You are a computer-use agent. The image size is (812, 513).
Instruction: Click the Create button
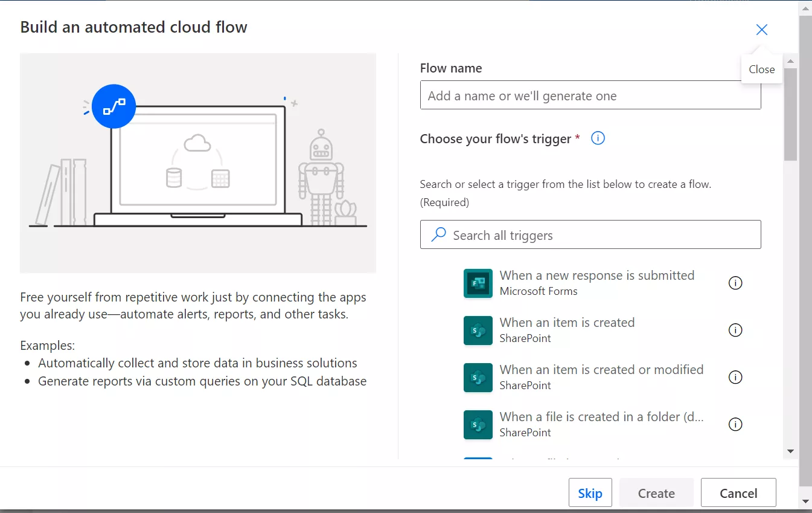(x=656, y=493)
